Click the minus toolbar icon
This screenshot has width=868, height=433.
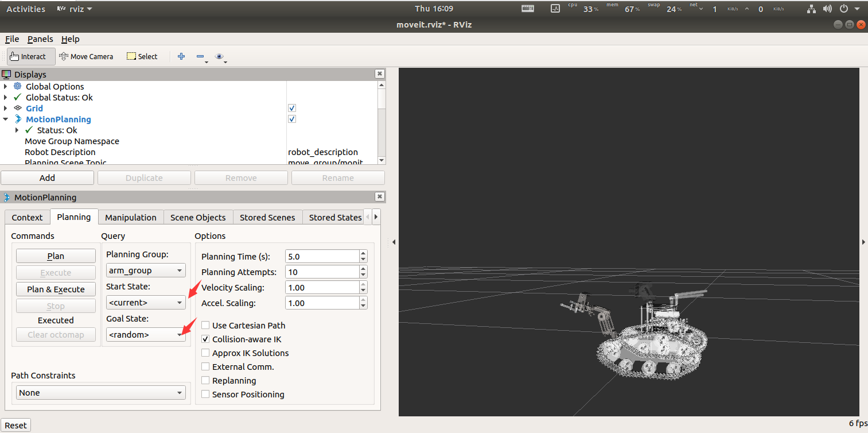point(201,56)
